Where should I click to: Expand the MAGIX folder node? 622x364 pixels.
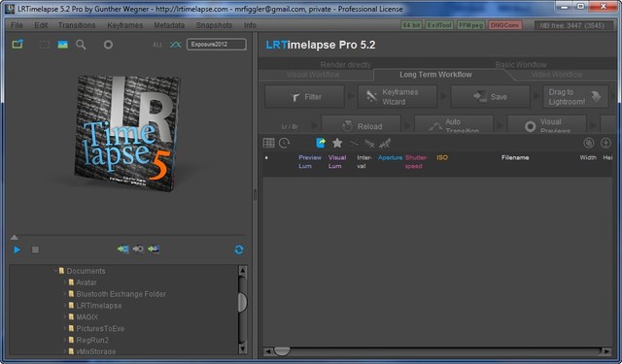click(x=65, y=316)
